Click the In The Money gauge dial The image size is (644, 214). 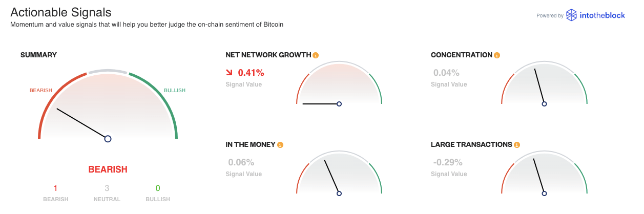339,174
